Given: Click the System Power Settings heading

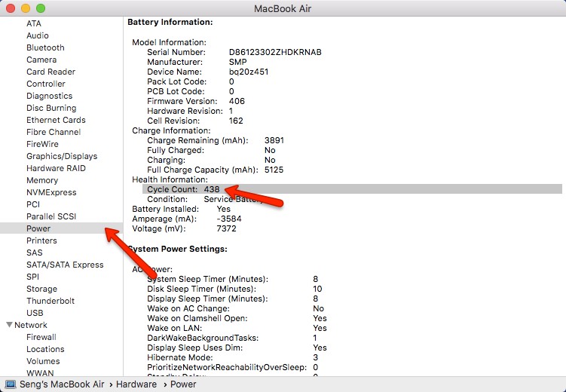Looking at the screenshot, I should pos(178,249).
